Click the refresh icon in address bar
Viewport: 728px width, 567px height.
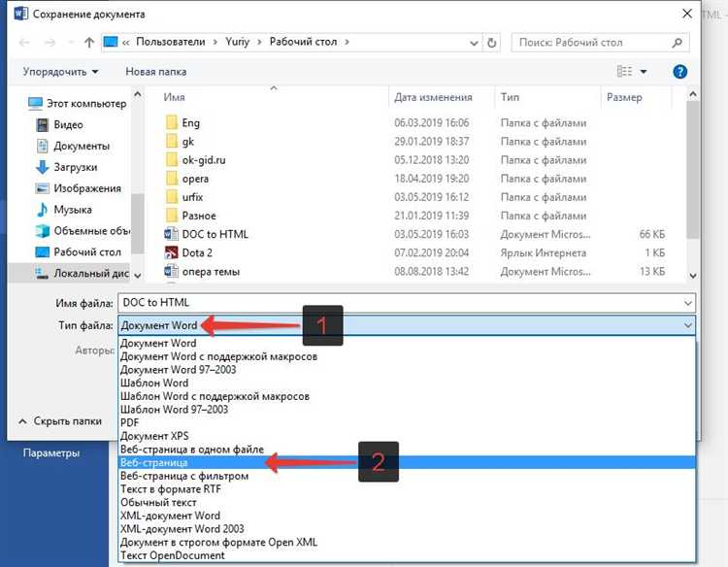492,43
